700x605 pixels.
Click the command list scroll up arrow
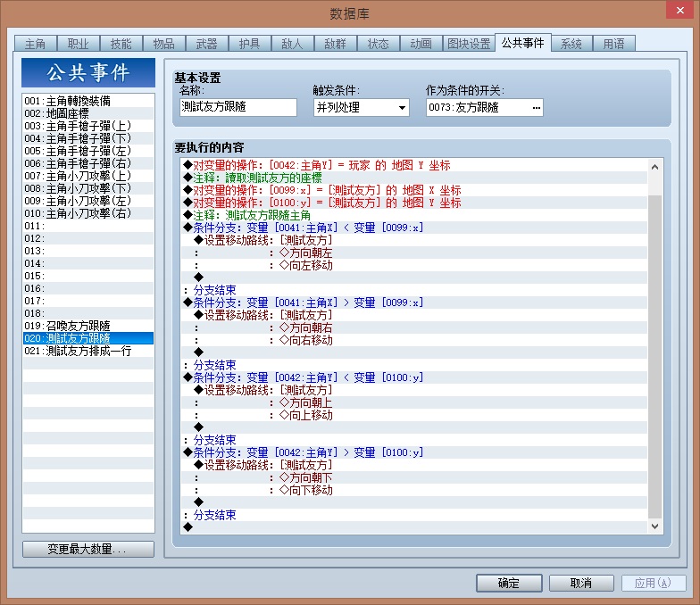pos(655,167)
